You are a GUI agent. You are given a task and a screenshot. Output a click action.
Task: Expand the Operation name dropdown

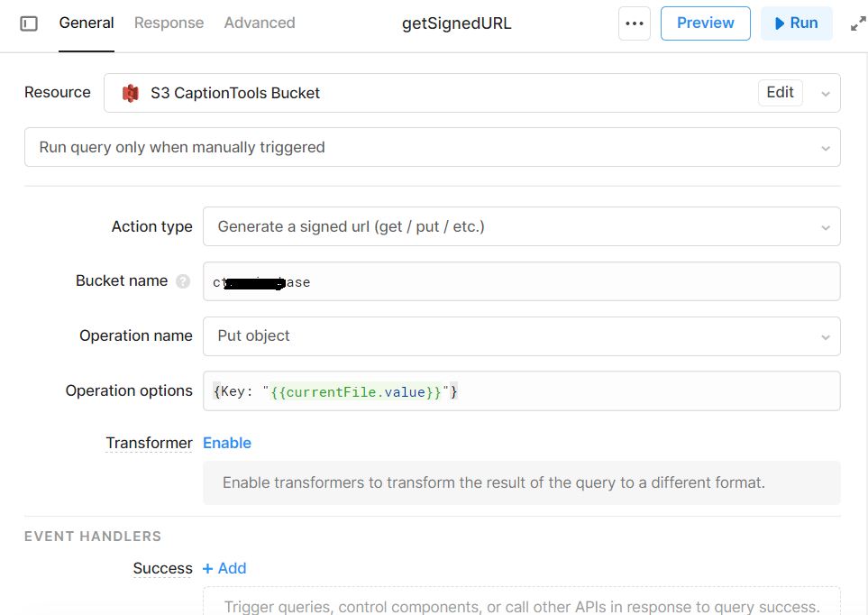(x=826, y=335)
